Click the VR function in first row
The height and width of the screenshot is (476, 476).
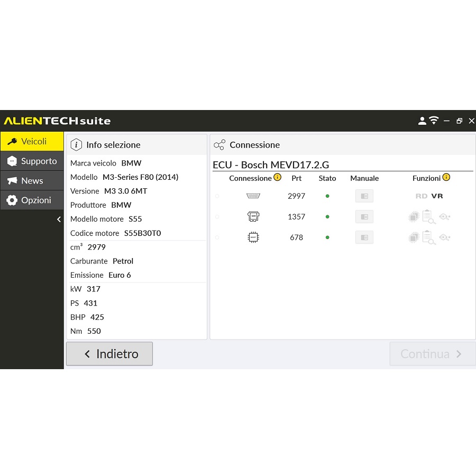tap(437, 196)
